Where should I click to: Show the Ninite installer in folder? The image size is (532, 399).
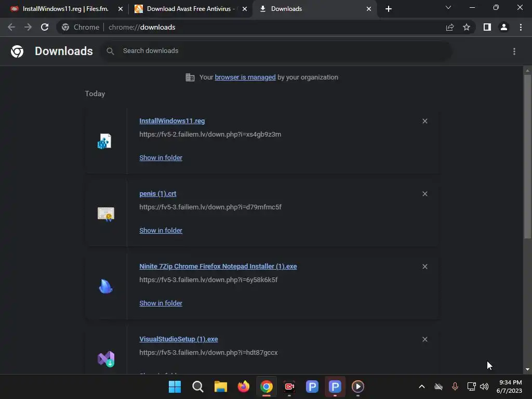[161, 303]
